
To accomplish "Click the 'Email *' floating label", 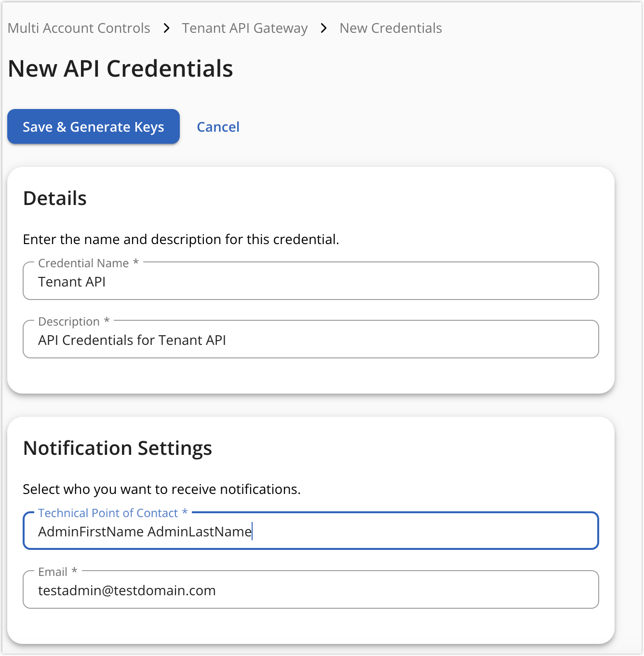I will 57,572.
